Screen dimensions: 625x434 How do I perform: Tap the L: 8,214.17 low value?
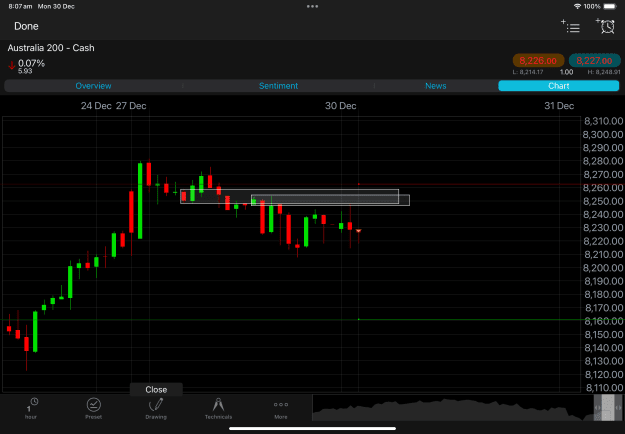(x=528, y=72)
